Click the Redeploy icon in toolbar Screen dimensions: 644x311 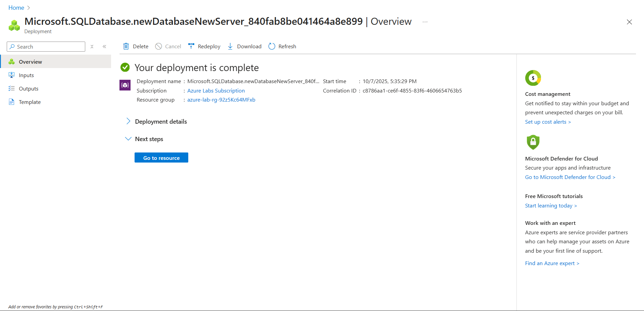(191, 46)
